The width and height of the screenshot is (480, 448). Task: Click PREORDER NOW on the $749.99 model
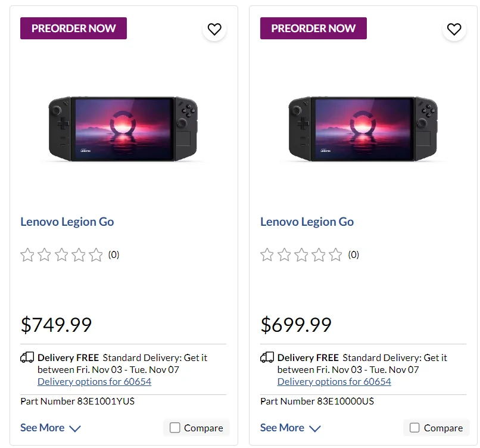click(x=73, y=28)
